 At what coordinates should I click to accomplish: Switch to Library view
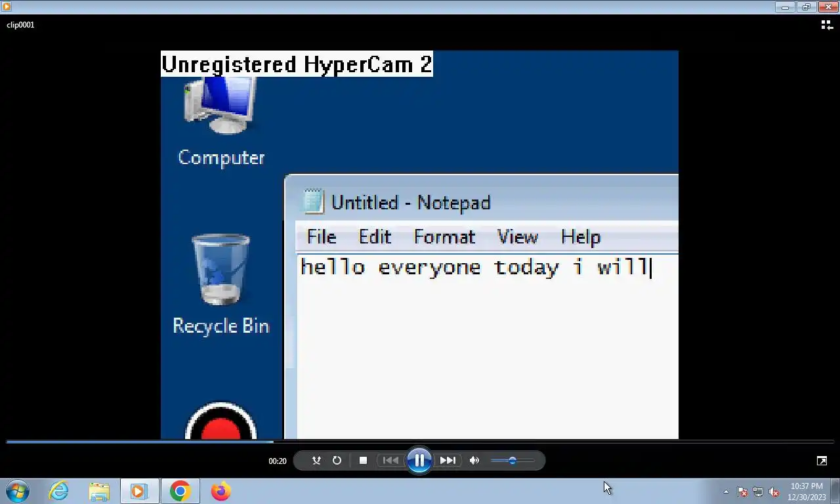point(827,25)
